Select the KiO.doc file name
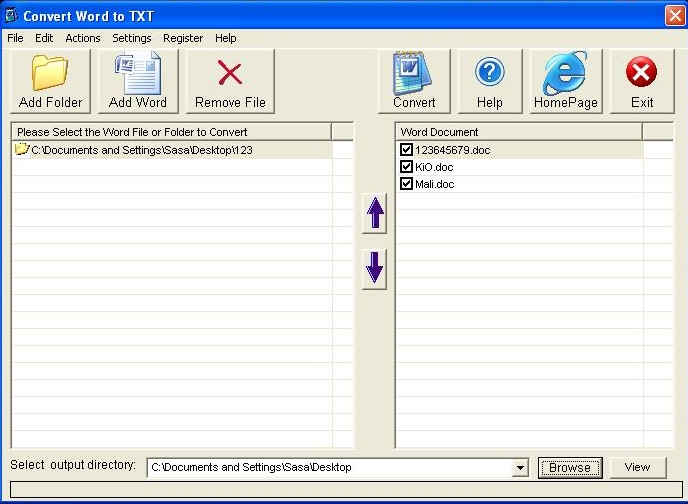688x504 pixels. pos(434,167)
